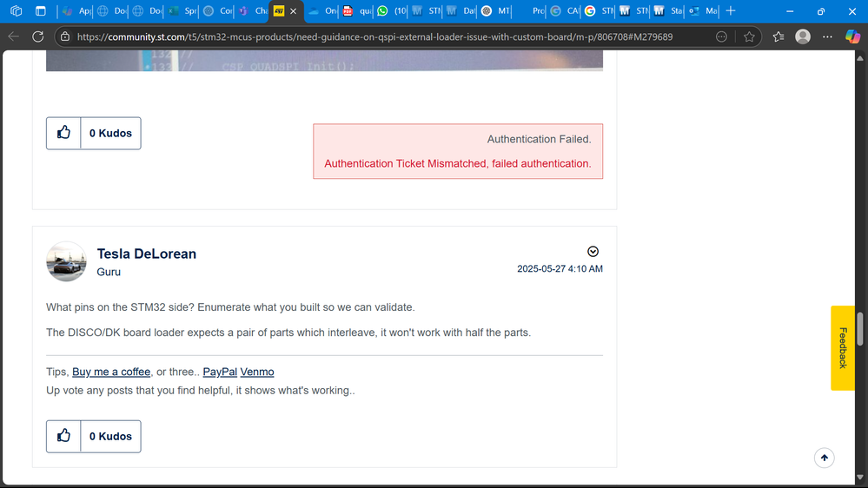This screenshot has height=488, width=868.
Task: View the first post's 0 Kudos count
Action: (x=110, y=134)
